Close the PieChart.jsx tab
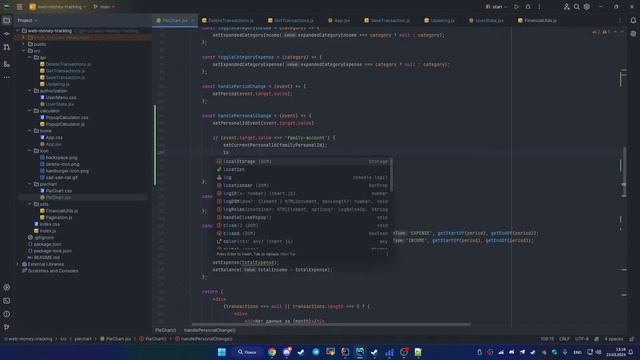The image size is (640, 360). (193, 20)
